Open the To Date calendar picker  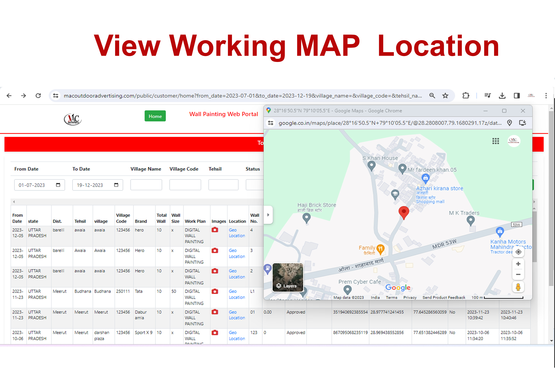click(116, 185)
